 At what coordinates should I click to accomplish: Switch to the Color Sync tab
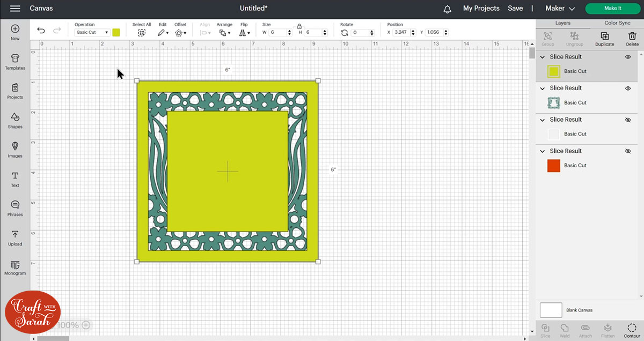[617, 23]
